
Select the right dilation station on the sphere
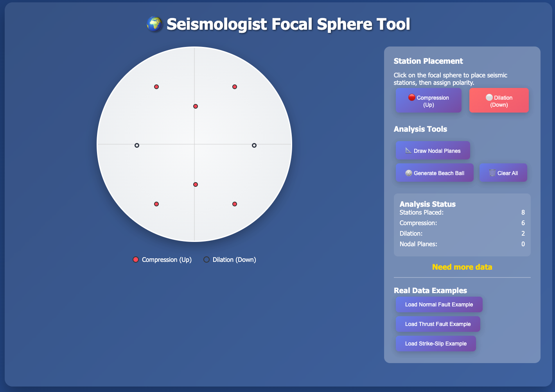[254, 145]
